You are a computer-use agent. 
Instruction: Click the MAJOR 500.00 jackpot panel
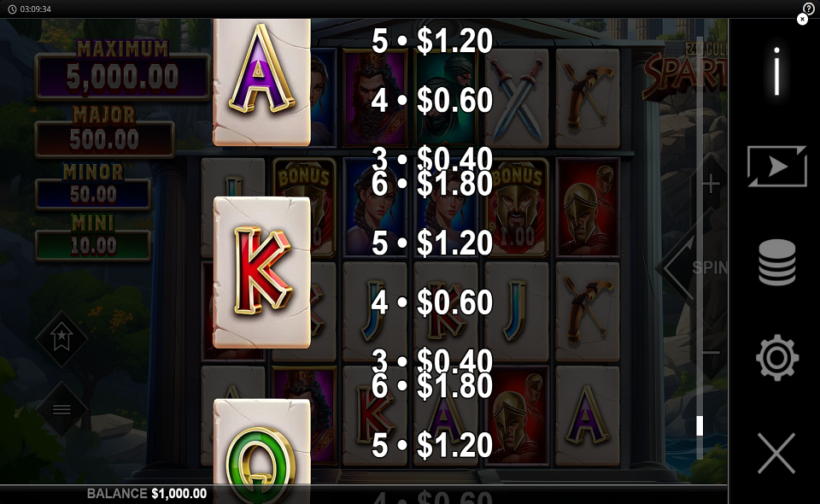(104, 132)
